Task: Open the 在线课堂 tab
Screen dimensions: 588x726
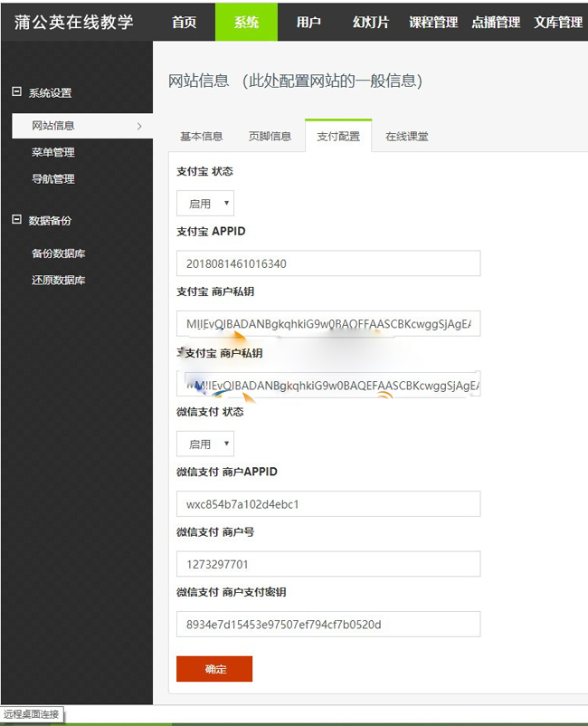Action: click(406, 137)
